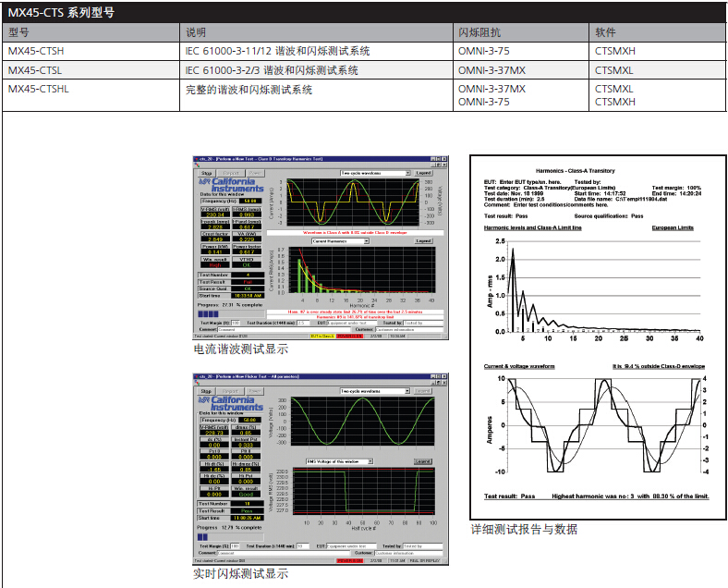
Task: Click California Instruments logo in harmonics window
Action: (231, 186)
